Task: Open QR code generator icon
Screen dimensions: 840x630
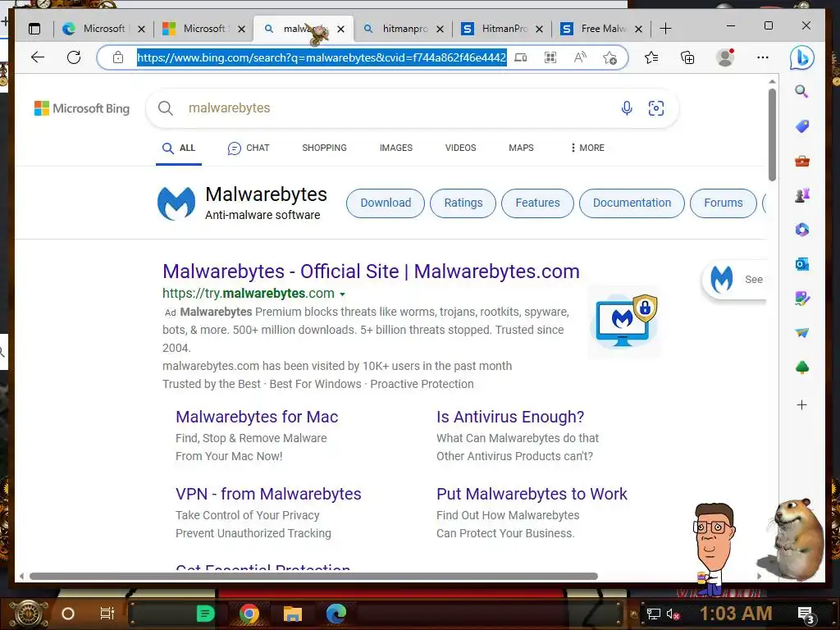Action: coord(550,57)
